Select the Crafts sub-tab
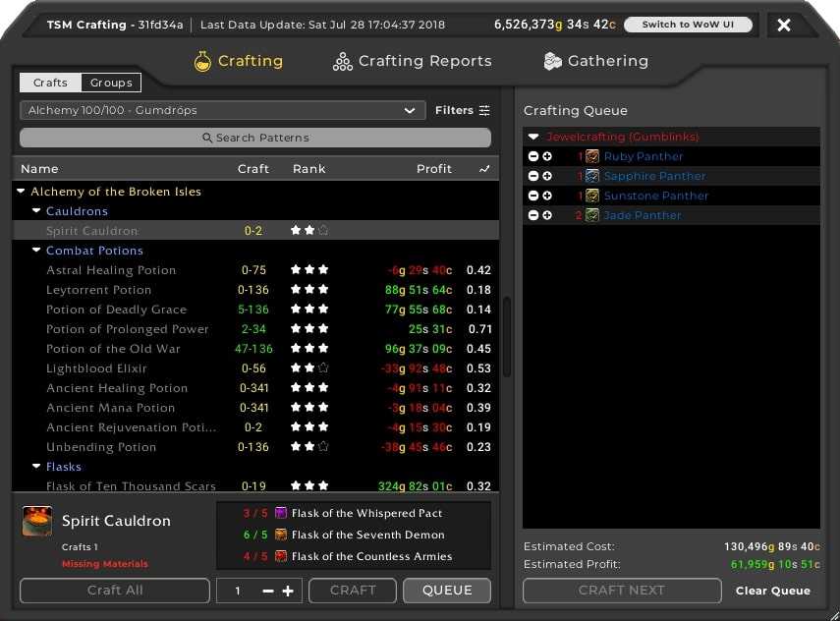840x621 pixels. (50, 83)
